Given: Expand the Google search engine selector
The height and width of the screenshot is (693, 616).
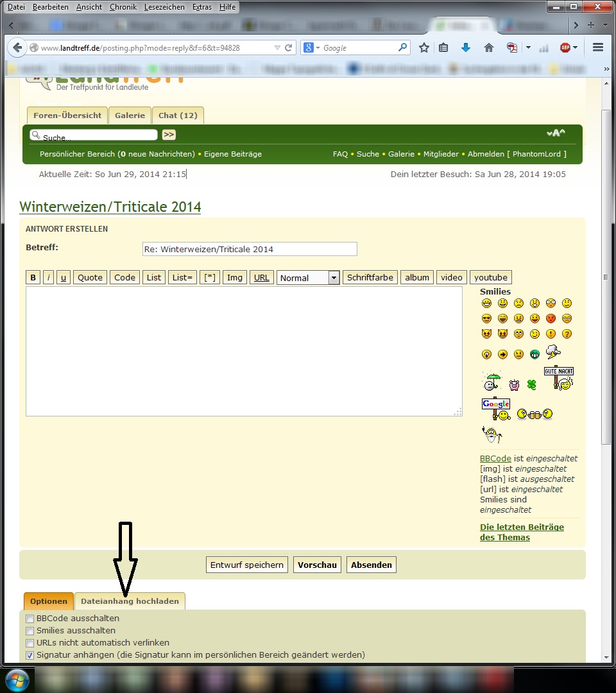Looking at the screenshot, I should [x=311, y=48].
